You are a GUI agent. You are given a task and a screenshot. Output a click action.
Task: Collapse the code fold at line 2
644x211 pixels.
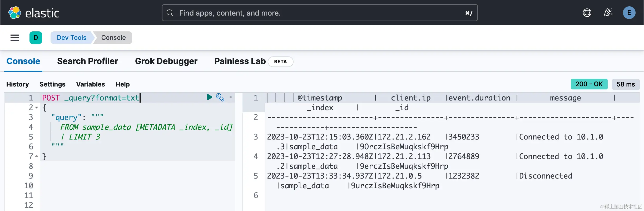coord(37,108)
